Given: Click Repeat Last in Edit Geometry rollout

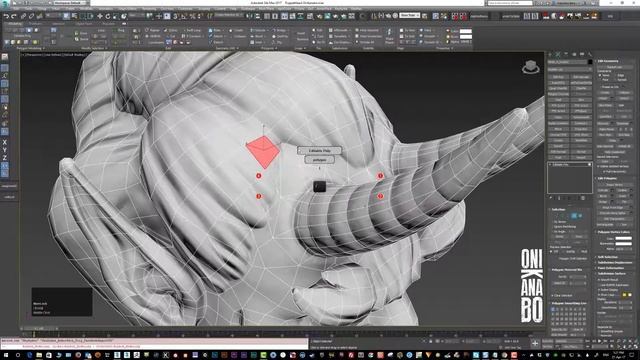Looking at the screenshot, I should pos(615,67).
